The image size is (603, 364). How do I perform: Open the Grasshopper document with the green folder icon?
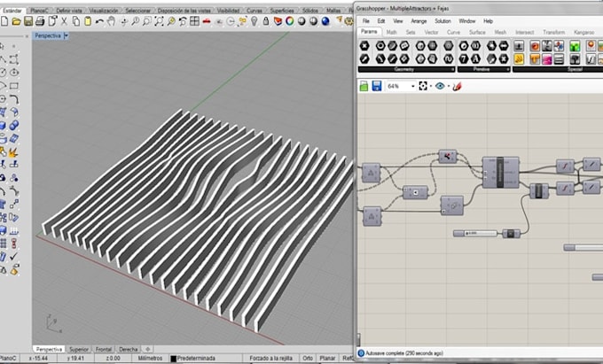point(364,86)
